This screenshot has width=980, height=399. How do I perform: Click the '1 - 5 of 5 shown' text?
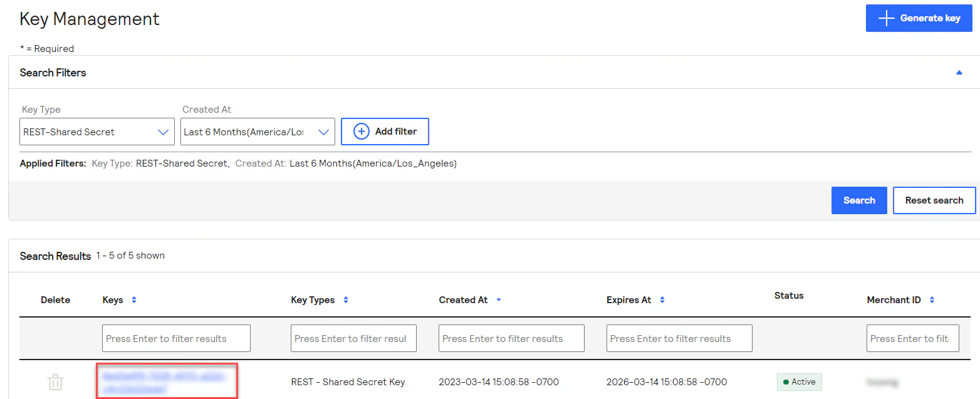(130, 256)
